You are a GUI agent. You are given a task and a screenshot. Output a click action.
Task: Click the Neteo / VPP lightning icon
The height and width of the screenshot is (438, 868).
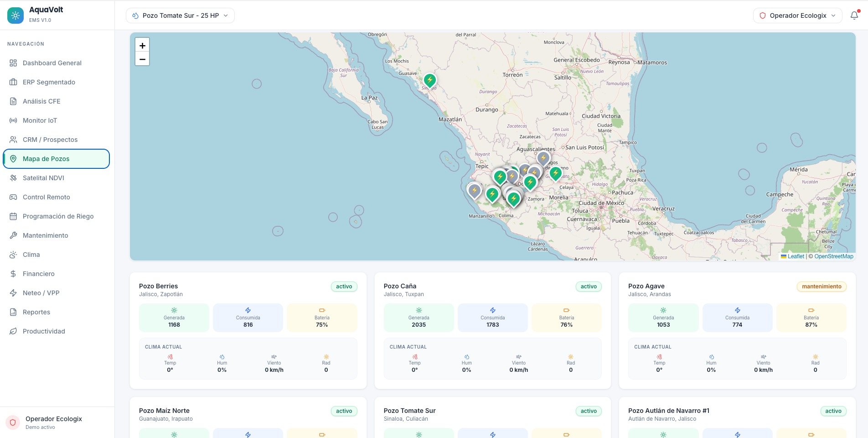click(x=13, y=293)
